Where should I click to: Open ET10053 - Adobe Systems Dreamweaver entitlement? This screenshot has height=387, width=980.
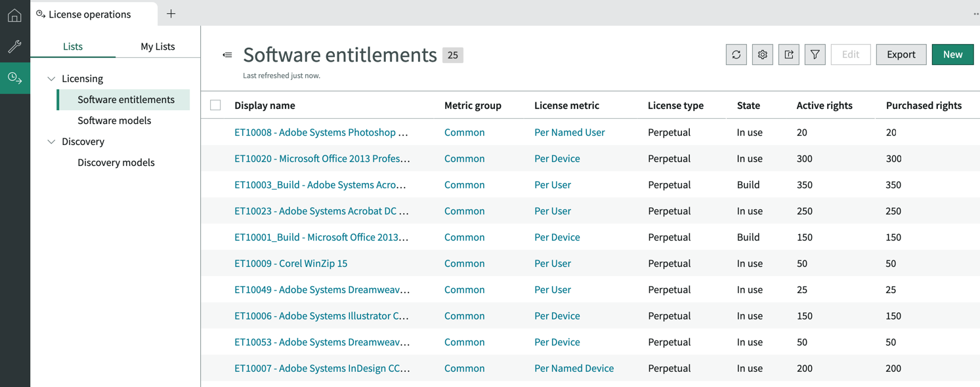322,342
